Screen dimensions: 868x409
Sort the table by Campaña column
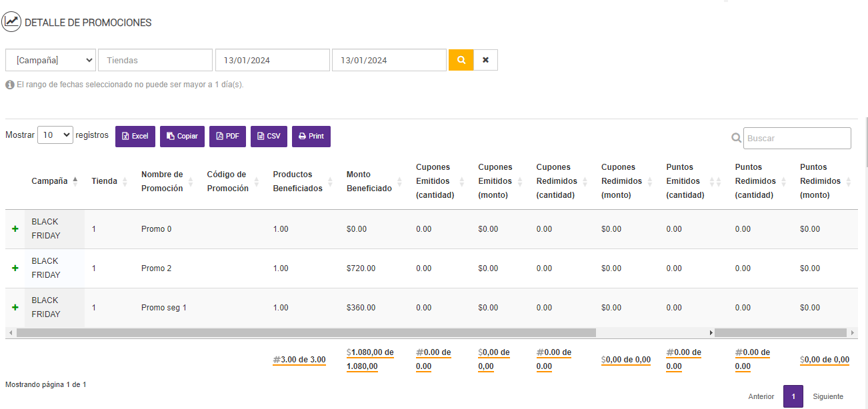55,181
